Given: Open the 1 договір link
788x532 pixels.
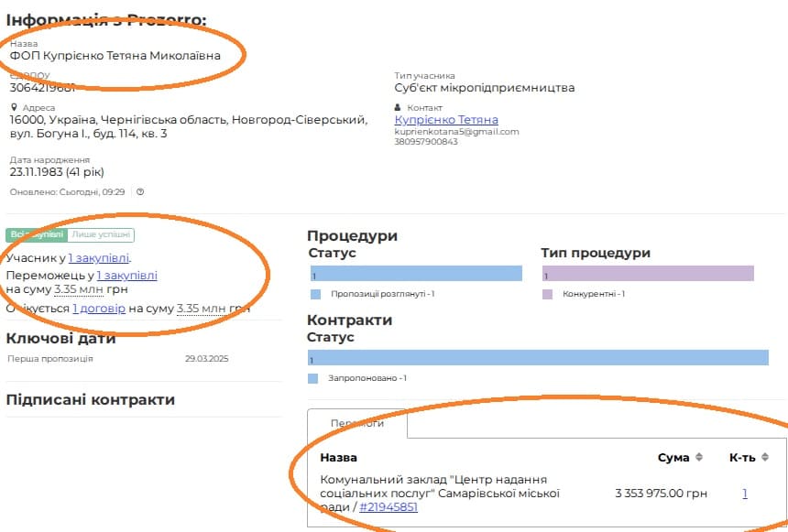Looking at the screenshot, I should pos(99,309).
